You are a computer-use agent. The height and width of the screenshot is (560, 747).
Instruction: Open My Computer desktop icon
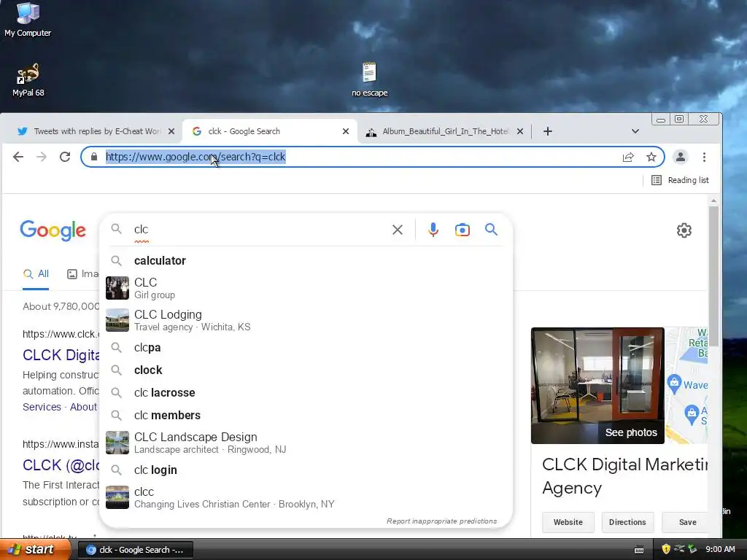(28, 20)
